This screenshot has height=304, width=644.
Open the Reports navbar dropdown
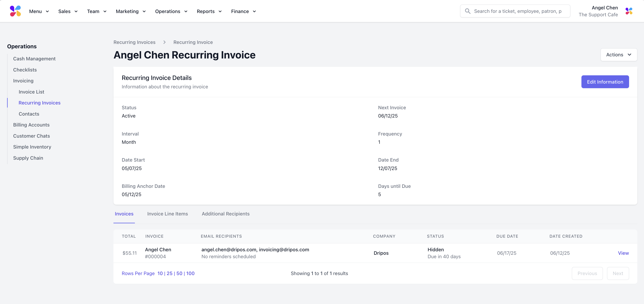[x=209, y=11]
